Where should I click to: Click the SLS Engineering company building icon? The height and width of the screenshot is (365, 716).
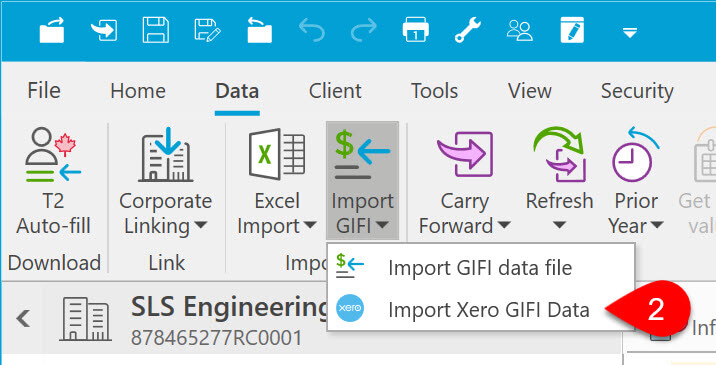85,318
